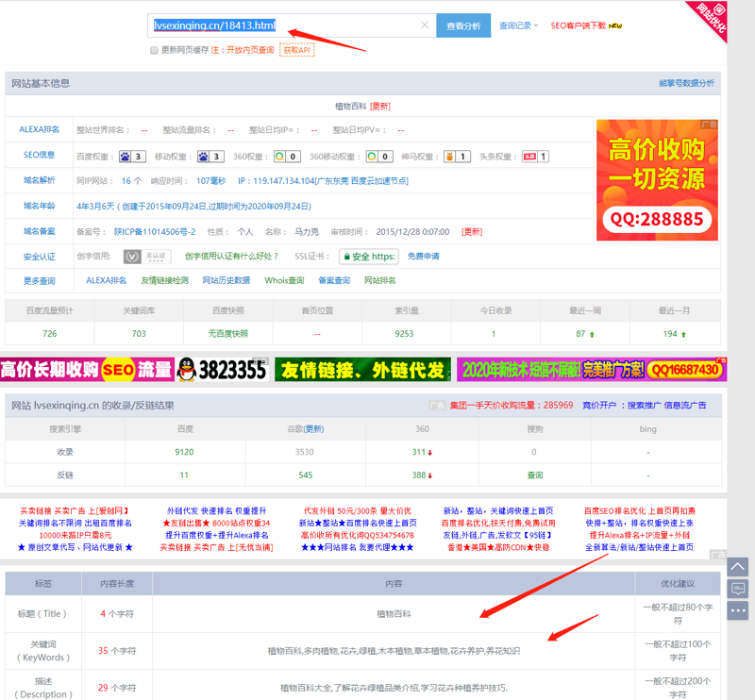The height and width of the screenshot is (700, 755).
Task: Click the ALEXA排名 row label
Action: tap(39, 129)
